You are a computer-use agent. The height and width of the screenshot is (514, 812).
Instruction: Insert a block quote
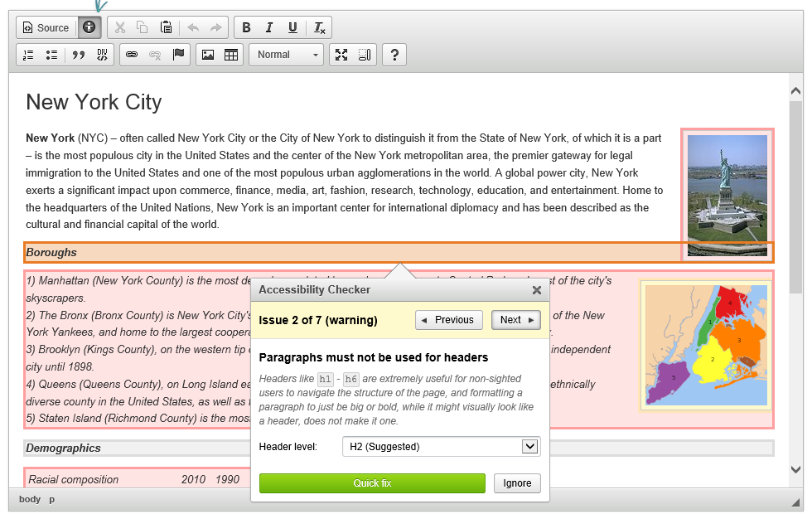click(x=79, y=55)
